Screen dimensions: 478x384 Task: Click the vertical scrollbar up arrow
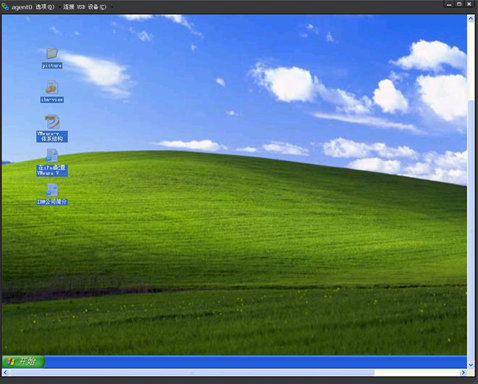[471, 19]
